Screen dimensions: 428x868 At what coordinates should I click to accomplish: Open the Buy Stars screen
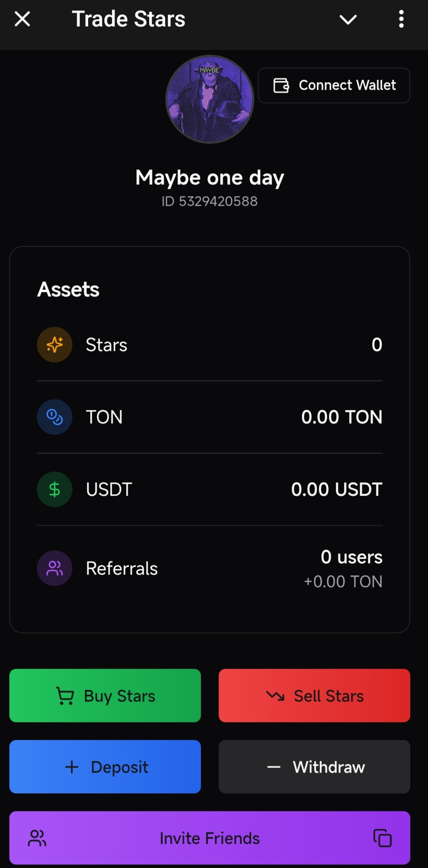pos(105,695)
